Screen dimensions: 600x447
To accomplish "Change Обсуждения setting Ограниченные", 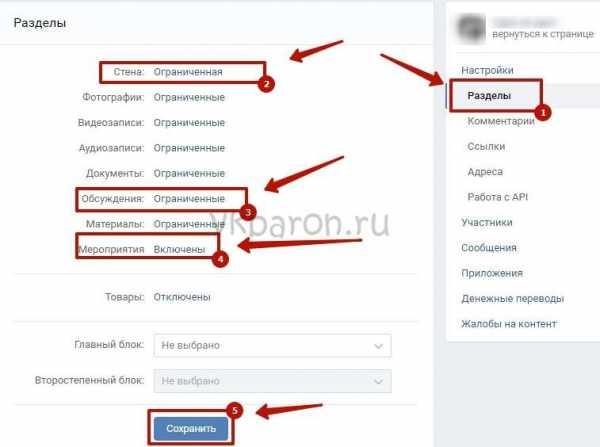I will [189, 199].
